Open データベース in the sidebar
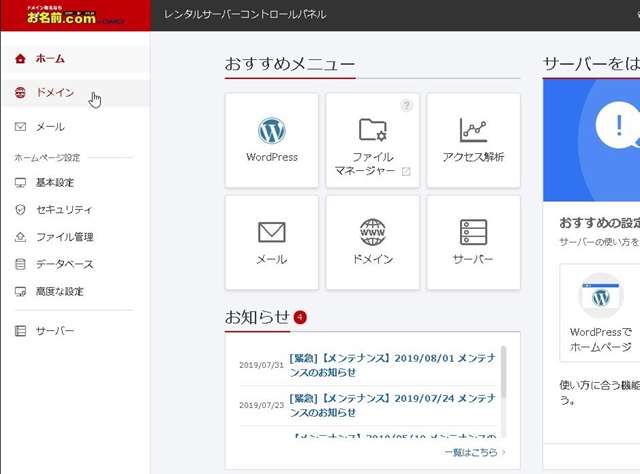The image size is (640, 474). pyautogui.click(x=64, y=264)
